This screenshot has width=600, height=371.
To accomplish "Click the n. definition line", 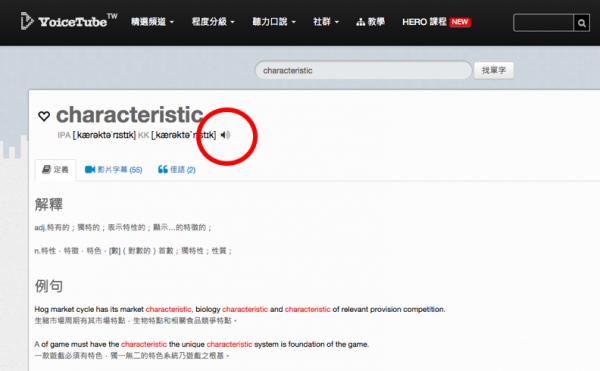I will tap(133, 251).
